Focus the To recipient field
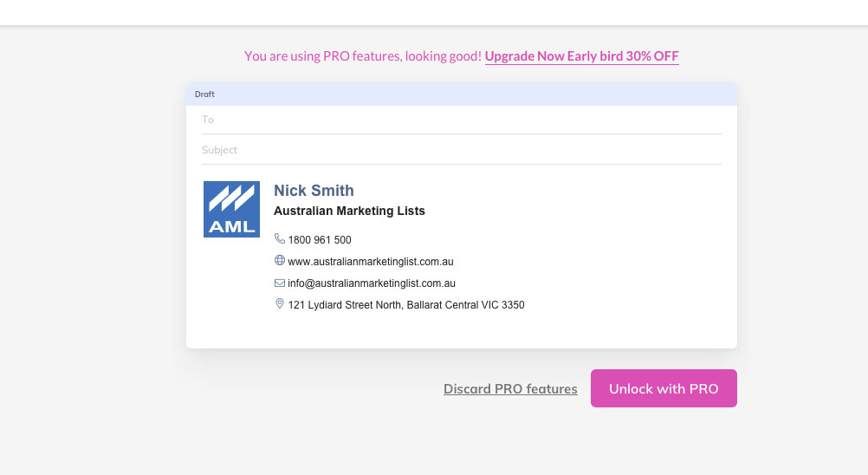This screenshot has width=868, height=475. [462, 120]
